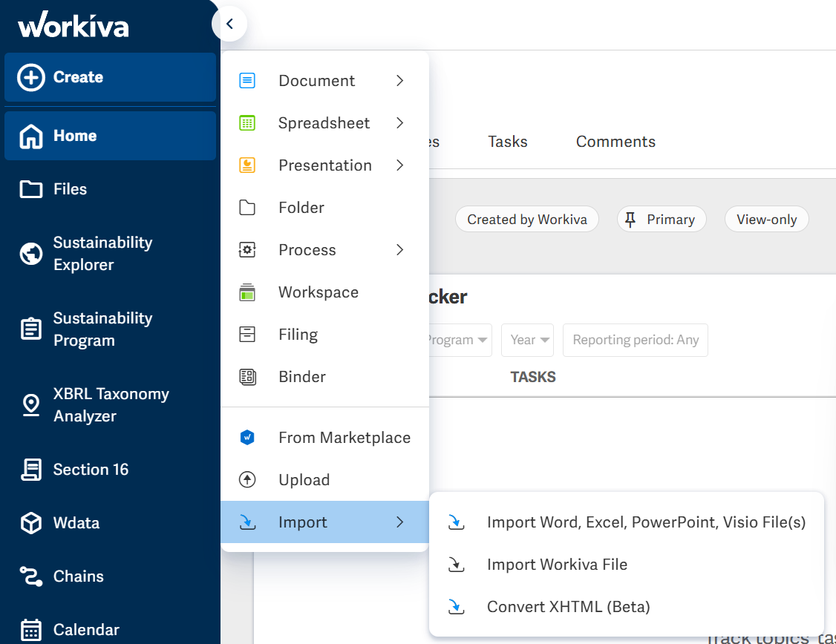The height and width of the screenshot is (644, 836).
Task: Click the Binder icon in Create menu
Action: coord(246,377)
